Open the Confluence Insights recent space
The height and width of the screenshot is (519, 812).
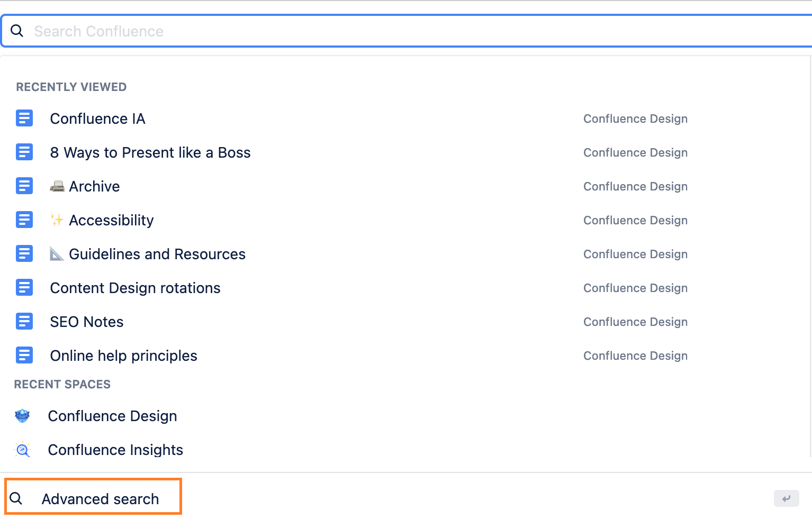point(115,450)
